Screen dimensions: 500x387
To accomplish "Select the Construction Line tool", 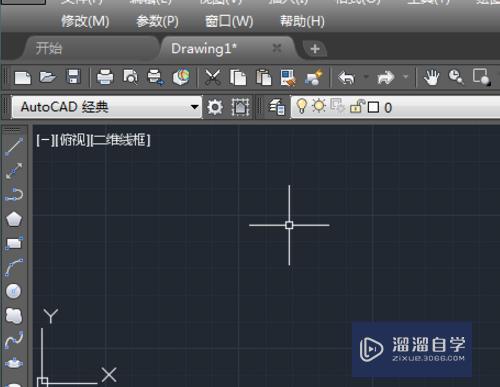I will [x=14, y=170].
